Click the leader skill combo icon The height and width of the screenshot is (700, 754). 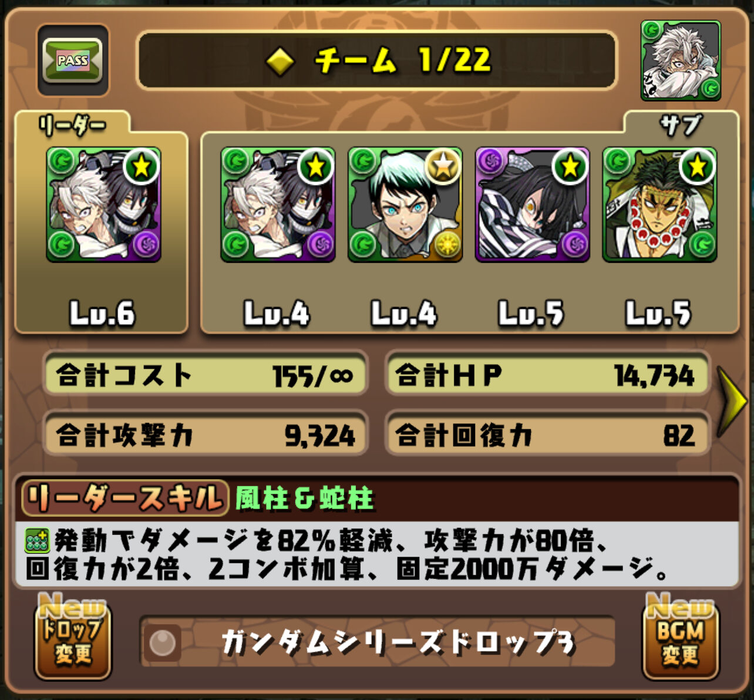tap(36, 540)
